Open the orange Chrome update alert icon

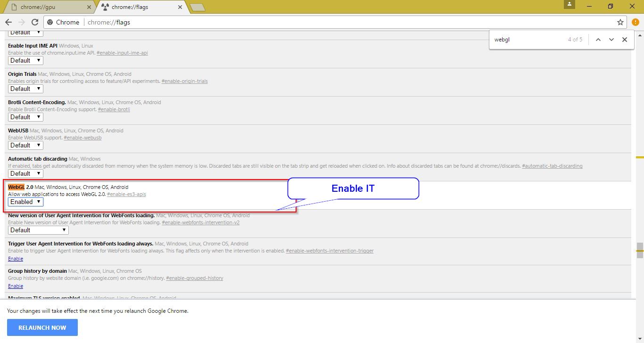pyautogui.click(x=635, y=22)
